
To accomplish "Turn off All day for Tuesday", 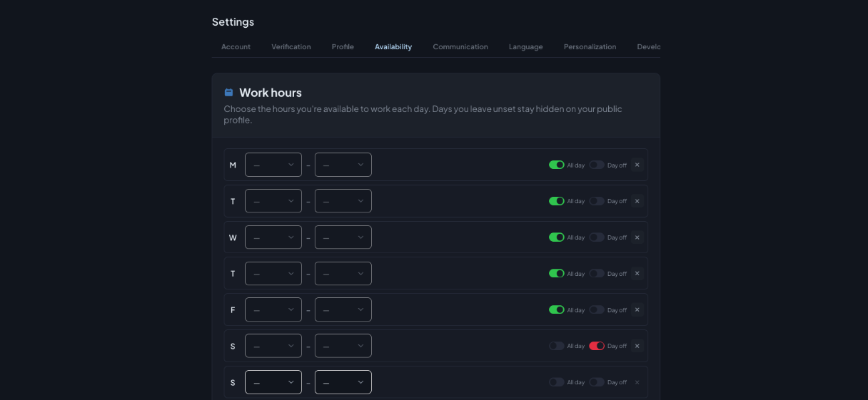I will [557, 201].
